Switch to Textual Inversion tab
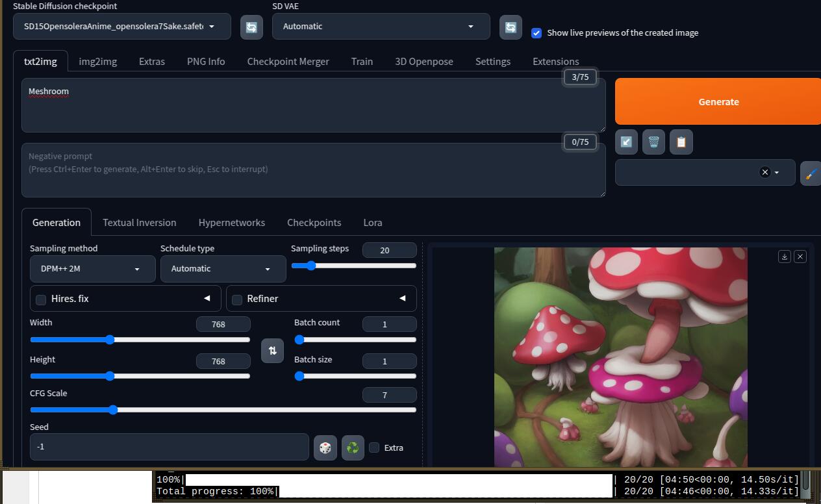The width and height of the screenshot is (821, 504). pos(140,223)
